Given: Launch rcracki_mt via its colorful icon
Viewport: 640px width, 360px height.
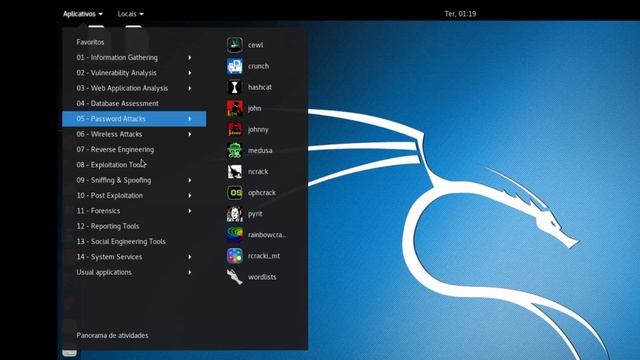Looking at the screenshot, I should coord(235,256).
